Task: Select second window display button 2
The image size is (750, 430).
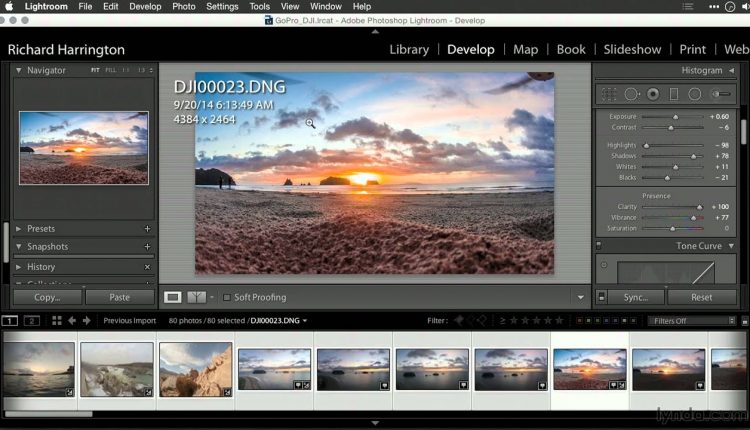Action: [x=32, y=320]
